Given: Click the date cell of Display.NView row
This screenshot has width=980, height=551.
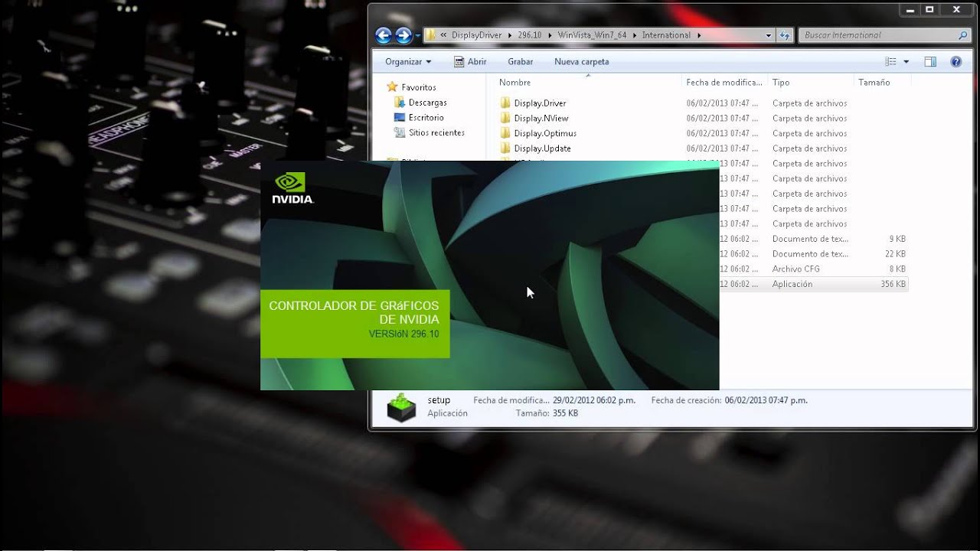Looking at the screenshot, I should [723, 119].
